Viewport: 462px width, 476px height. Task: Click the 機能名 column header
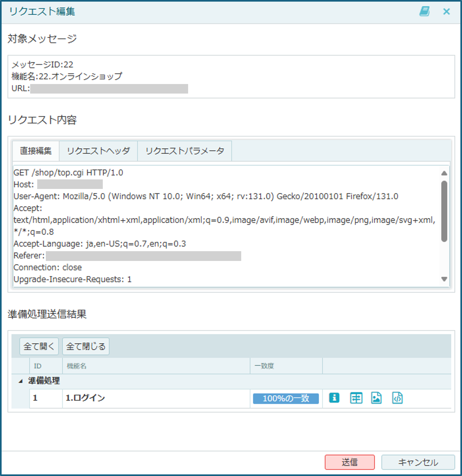click(x=156, y=366)
